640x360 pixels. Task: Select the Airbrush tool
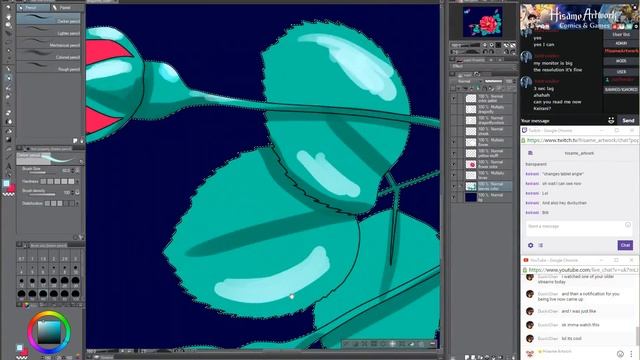(9, 97)
